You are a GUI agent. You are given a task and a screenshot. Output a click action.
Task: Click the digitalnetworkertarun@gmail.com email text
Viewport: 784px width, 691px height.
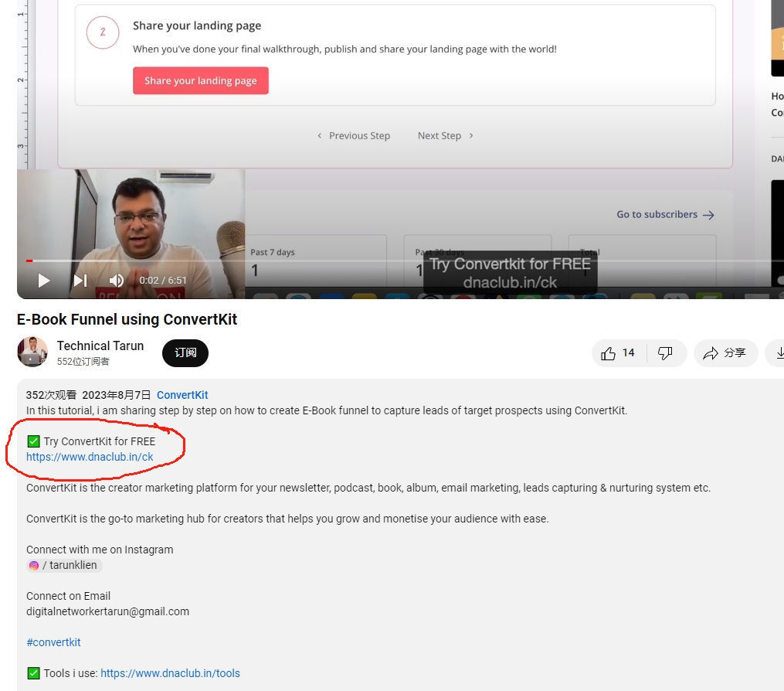coord(107,611)
